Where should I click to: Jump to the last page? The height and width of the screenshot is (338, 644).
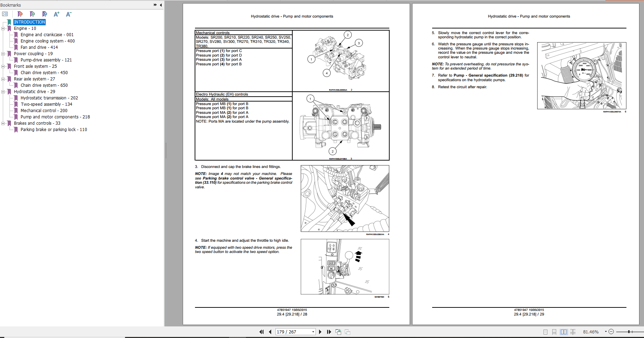[x=329, y=332]
